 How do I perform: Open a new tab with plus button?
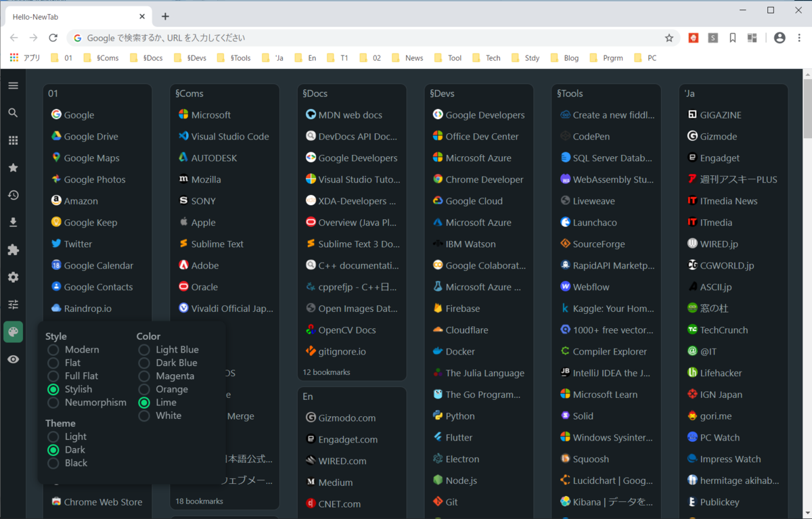(x=165, y=16)
